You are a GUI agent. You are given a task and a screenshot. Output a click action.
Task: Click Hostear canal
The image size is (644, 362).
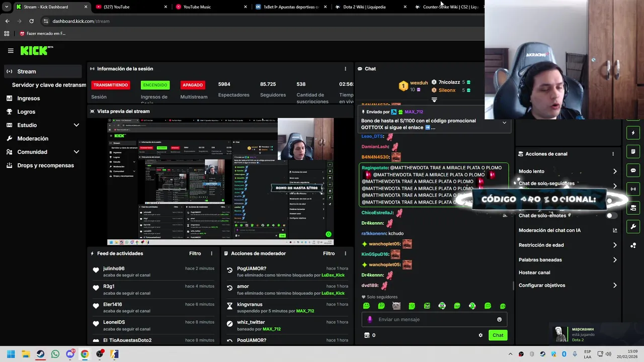[x=534, y=273]
